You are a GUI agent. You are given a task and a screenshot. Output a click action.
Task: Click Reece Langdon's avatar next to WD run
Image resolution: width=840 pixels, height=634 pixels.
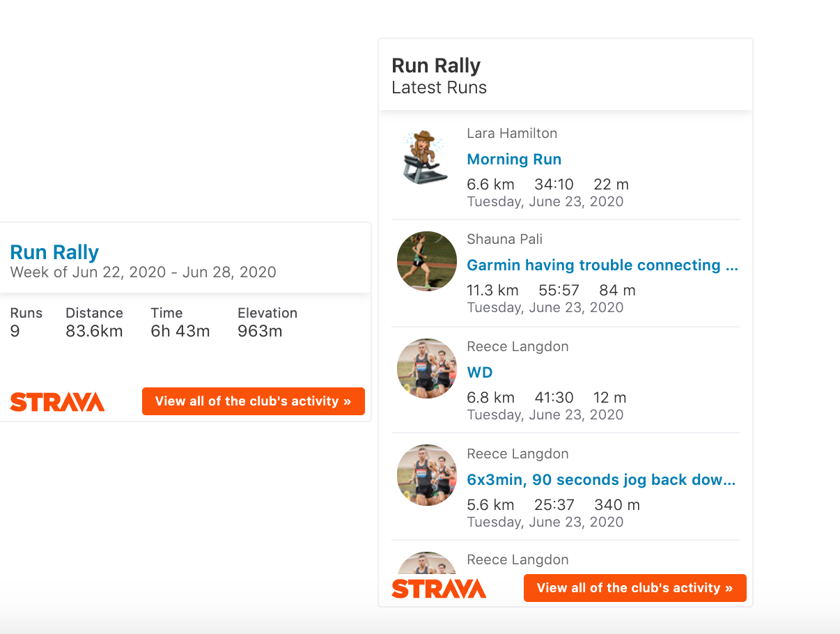(426, 369)
